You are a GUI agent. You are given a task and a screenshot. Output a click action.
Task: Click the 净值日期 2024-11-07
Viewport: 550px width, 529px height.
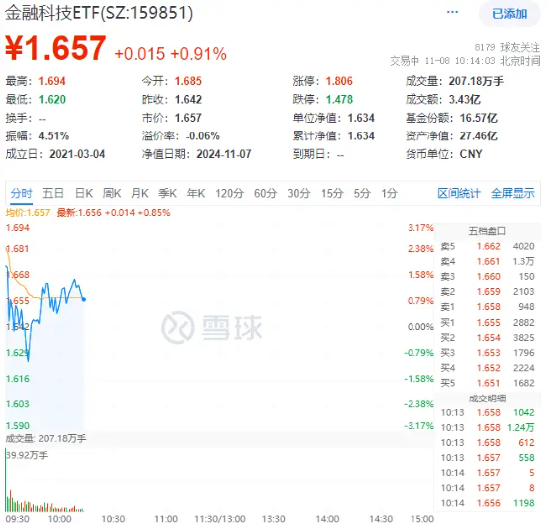click(x=224, y=154)
